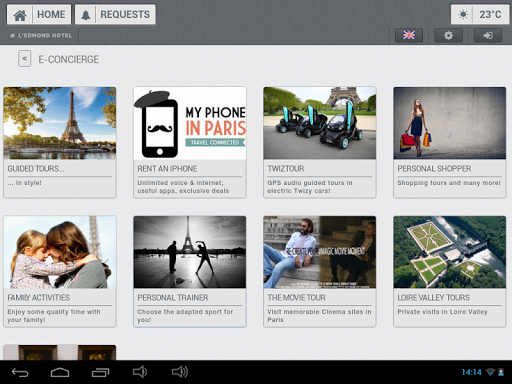Viewport: 512px width, 384px height.
Task: Open the recent apps icon
Action: [x=100, y=372]
